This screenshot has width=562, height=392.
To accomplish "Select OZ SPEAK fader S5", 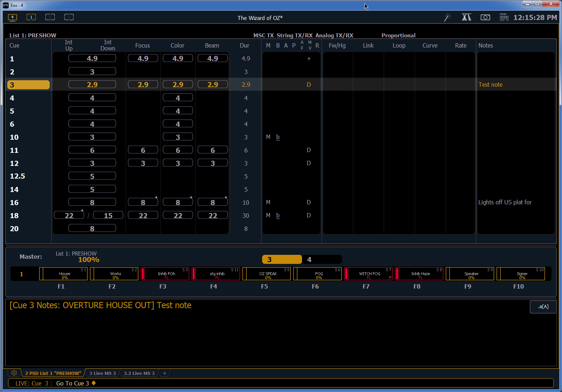I will click(x=266, y=274).
